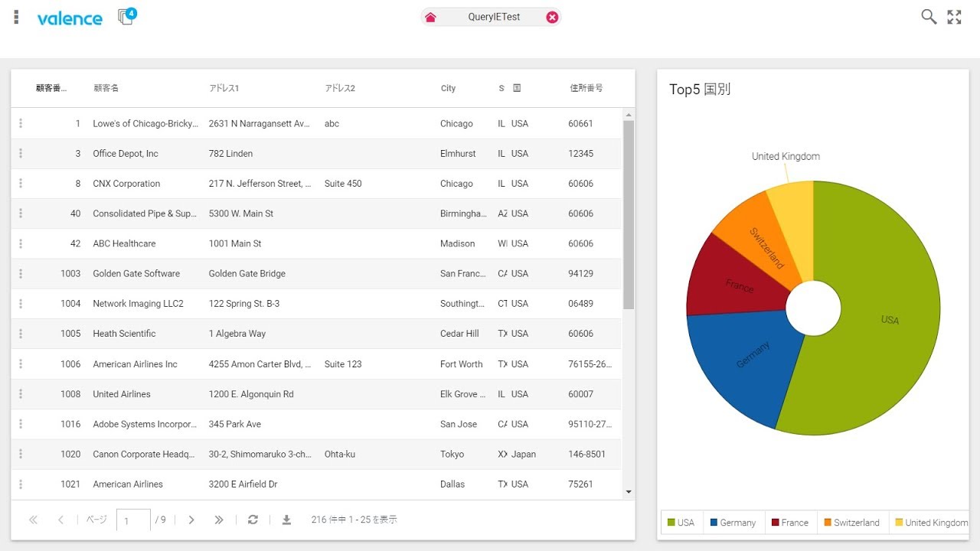Click the home icon in QueryIETest tab
Viewport: 980px width, 551px height.
pos(430,17)
